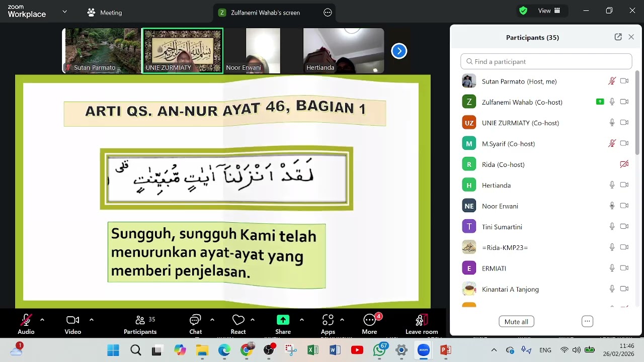644x362 pixels.
Task: Open WhatsApp in the taskbar
Action: point(380,350)
